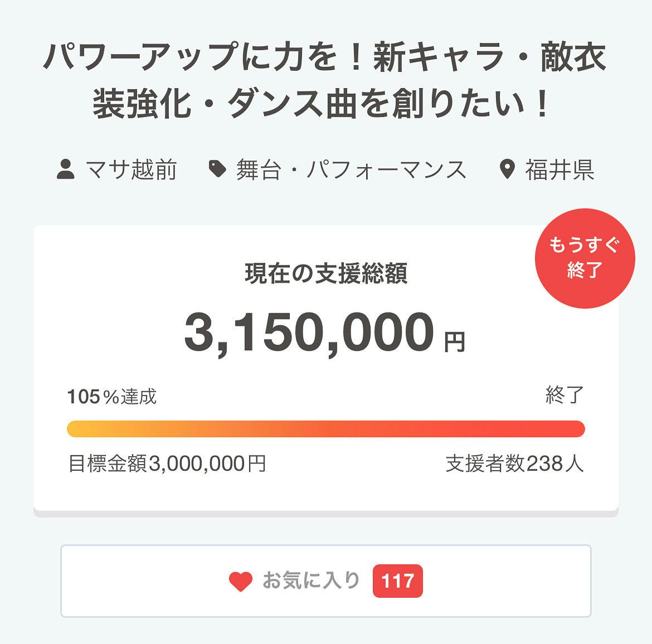Screen dimensions: 652x644
Task: Click the 105%達成 achievement label
Action: coord(112,396)
